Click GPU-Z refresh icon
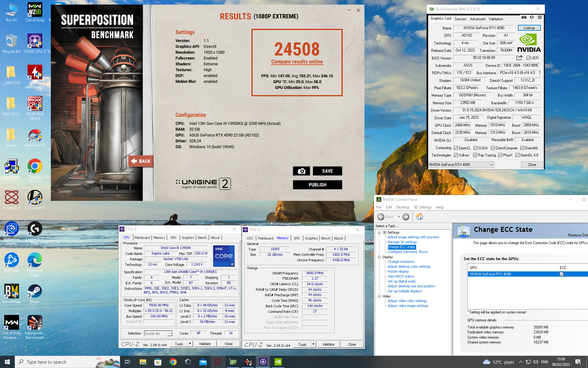588x368 pixels. coord(532,17)
